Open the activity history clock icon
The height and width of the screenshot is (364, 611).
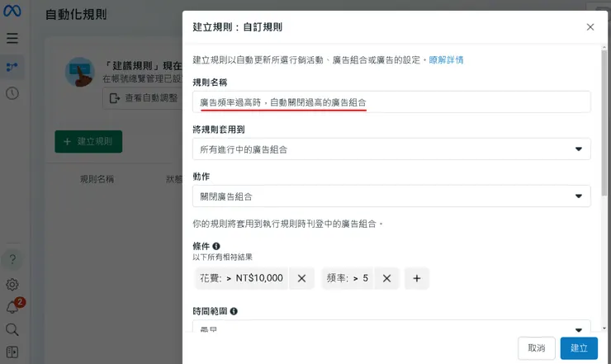point(12,93)
